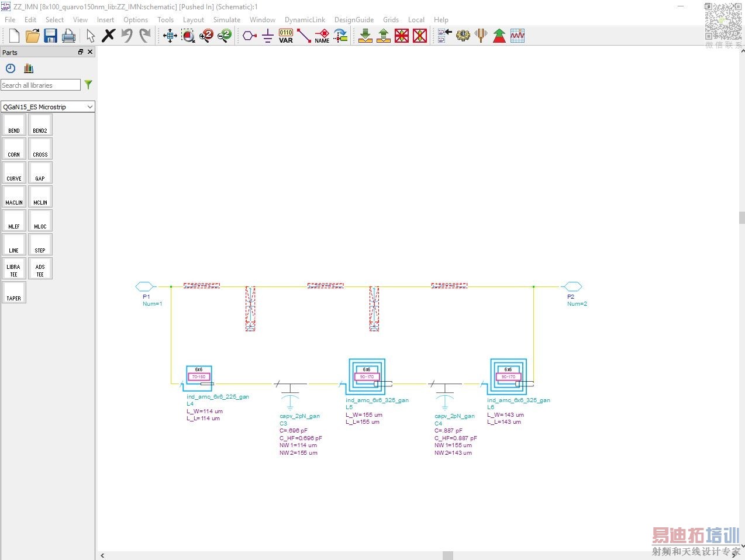Viewport: 745px width, 560px height.
Task: Pop out of hierarchy with the up arrow icon
Action: tap(384, 36)
